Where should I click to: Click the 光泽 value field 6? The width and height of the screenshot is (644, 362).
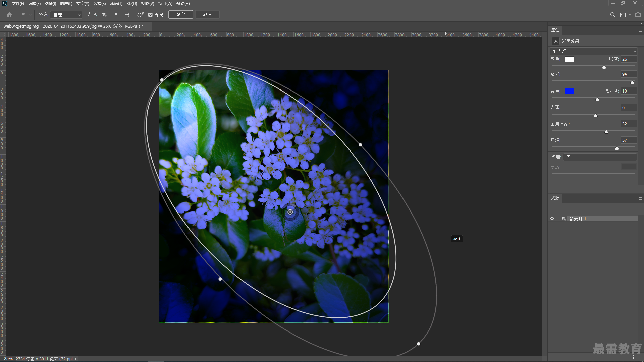(x=629, y=108)
